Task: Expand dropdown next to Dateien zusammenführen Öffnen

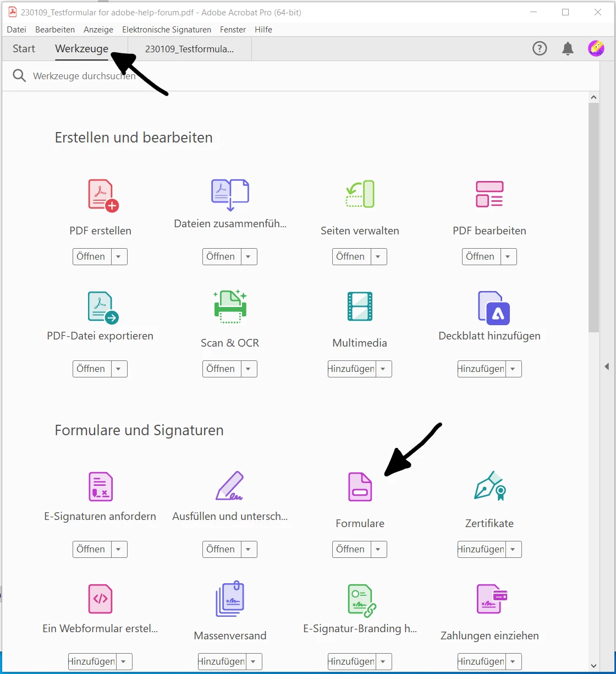Action: [249, 256]
